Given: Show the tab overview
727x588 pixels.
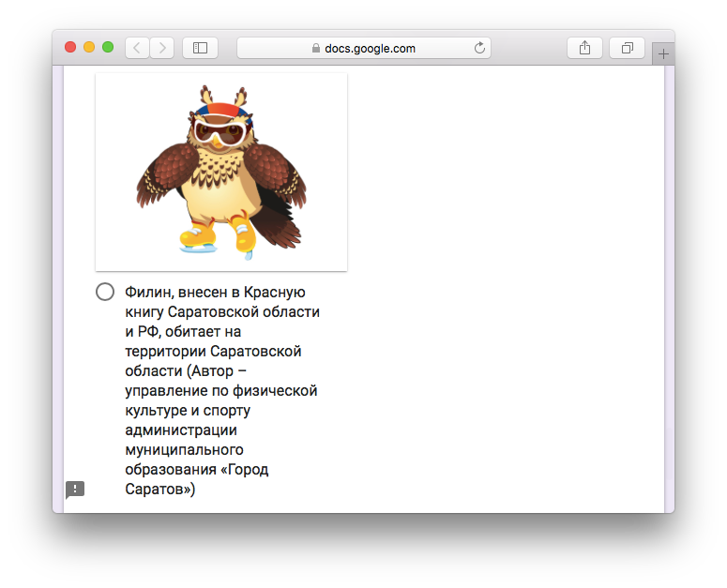Looking at the screenshot, I should point(627,48).
